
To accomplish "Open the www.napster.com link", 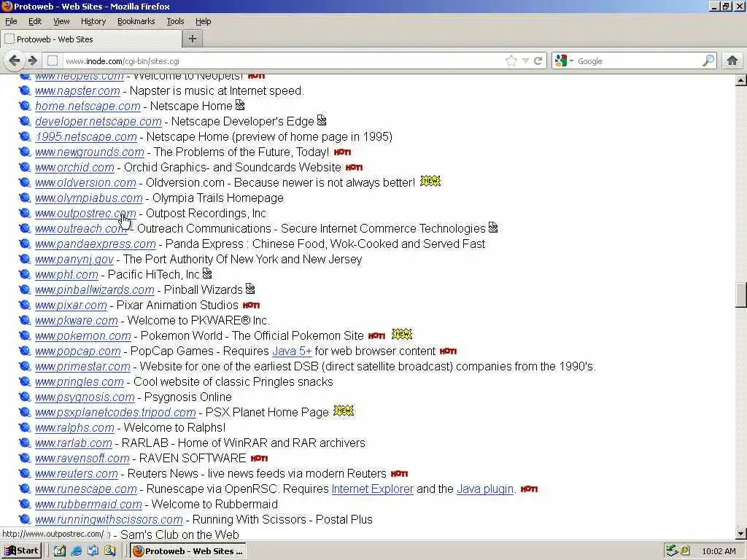I will point(77,91).
